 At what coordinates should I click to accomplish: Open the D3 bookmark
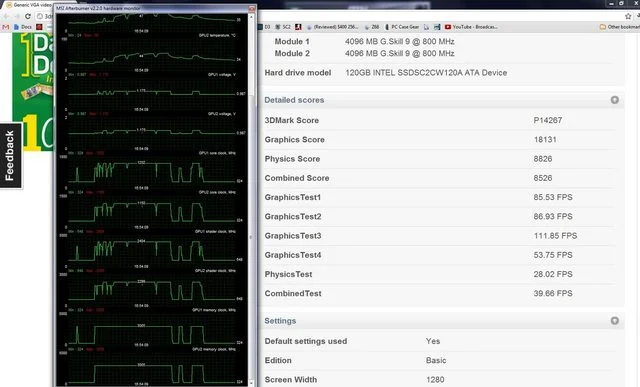(x=264, y=27)
